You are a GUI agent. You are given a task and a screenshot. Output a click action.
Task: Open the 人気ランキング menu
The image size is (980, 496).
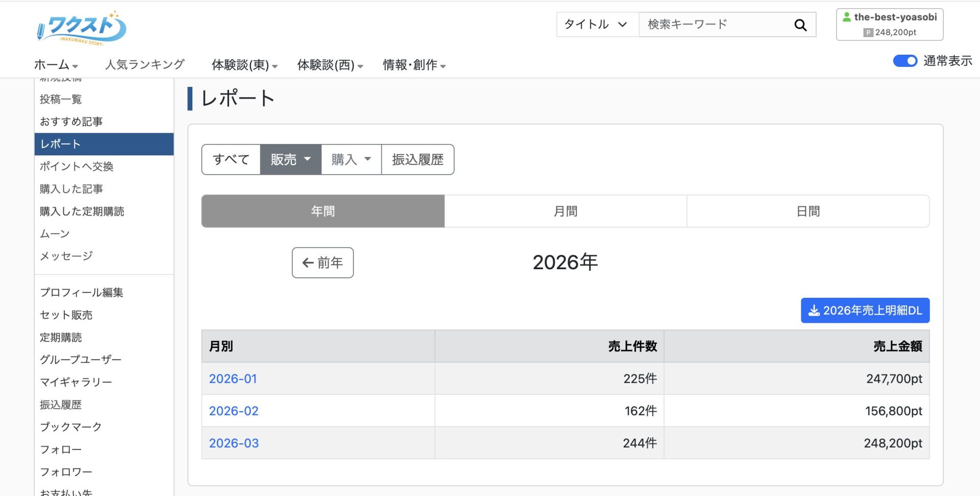[144, 65]
